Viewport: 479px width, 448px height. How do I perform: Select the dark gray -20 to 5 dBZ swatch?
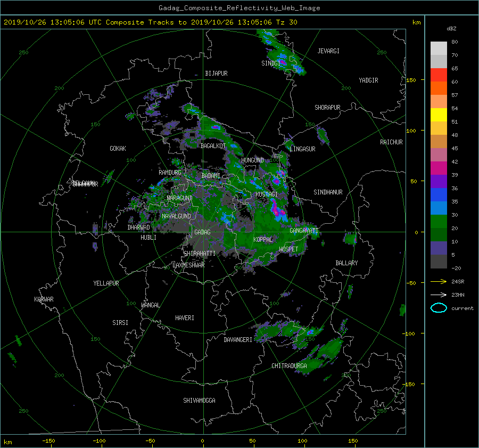tap(439, 261)
